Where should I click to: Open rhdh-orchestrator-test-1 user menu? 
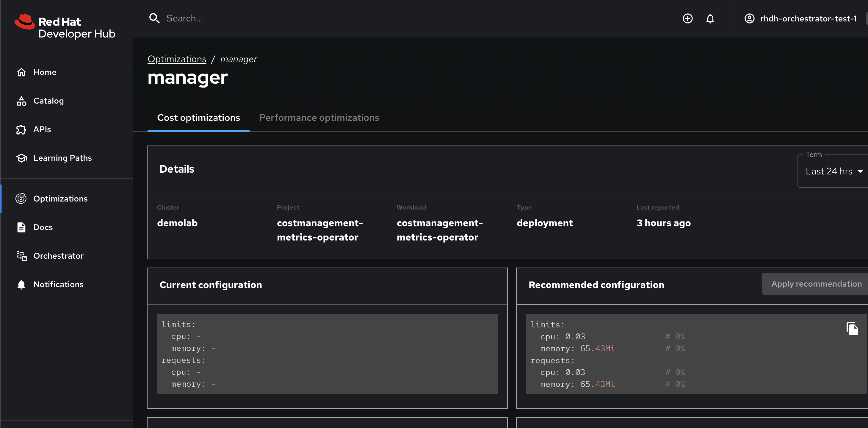tap(800, 18)
